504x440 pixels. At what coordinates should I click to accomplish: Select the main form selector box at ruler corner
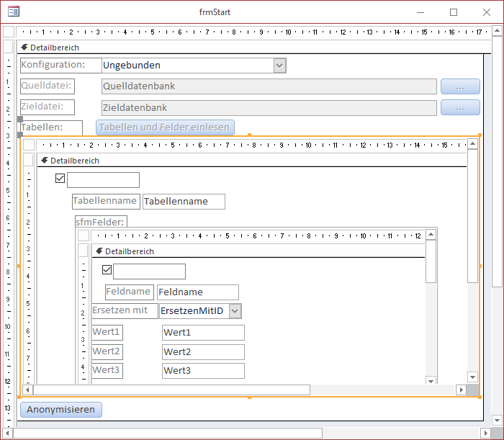[x=8, y=32]
